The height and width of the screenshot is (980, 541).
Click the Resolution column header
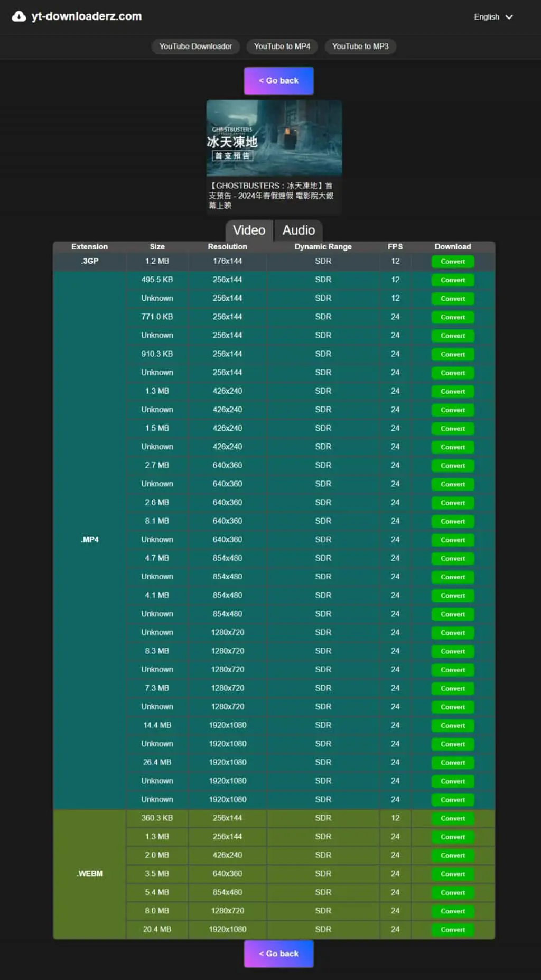227,247
